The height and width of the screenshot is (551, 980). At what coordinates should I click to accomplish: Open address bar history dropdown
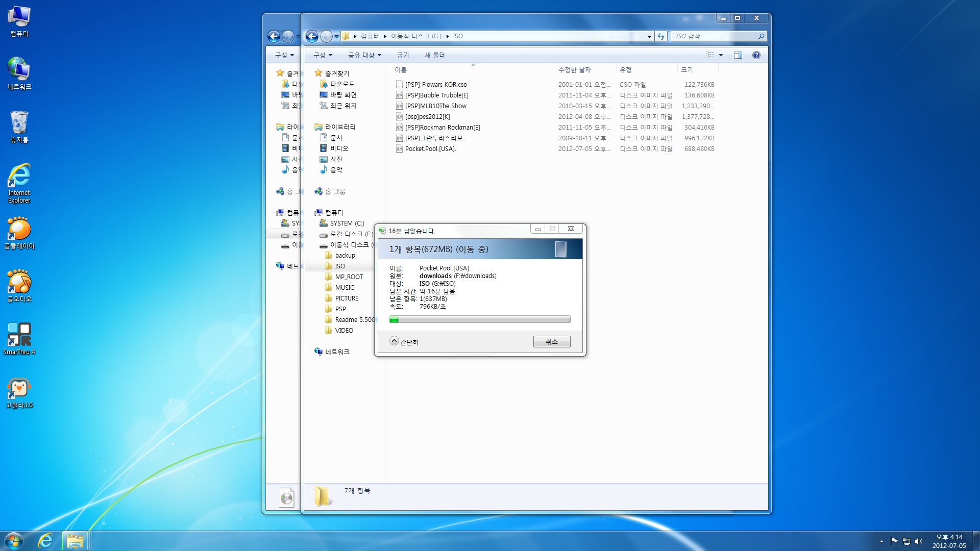[x=649, y=36]
